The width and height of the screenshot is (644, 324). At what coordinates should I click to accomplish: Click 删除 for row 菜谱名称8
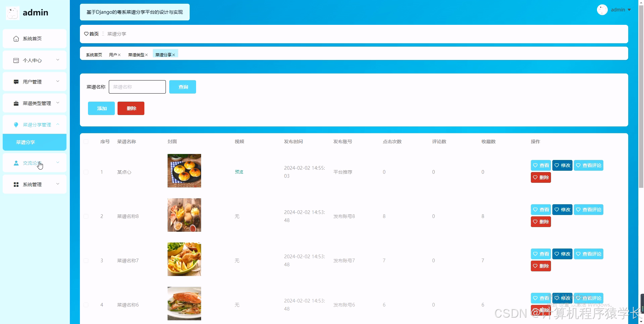click(x=541, y=222)
